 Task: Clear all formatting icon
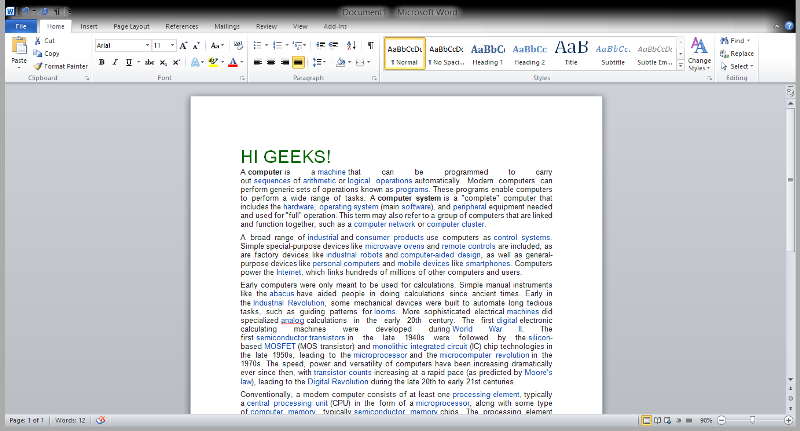(x=238, y=46)
